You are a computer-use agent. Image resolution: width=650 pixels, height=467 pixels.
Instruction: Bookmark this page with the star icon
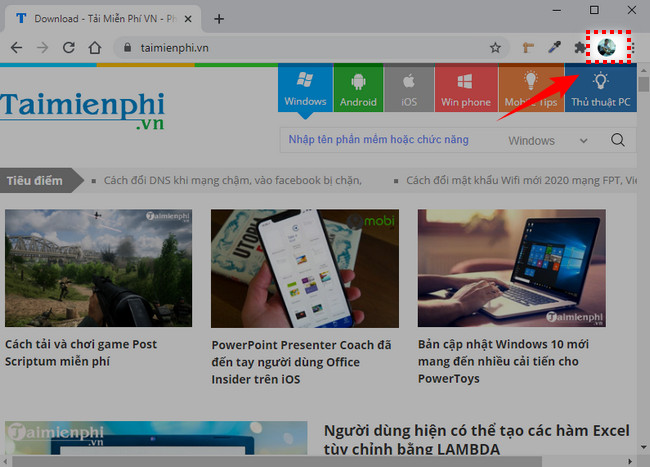[x=495, y=47]
